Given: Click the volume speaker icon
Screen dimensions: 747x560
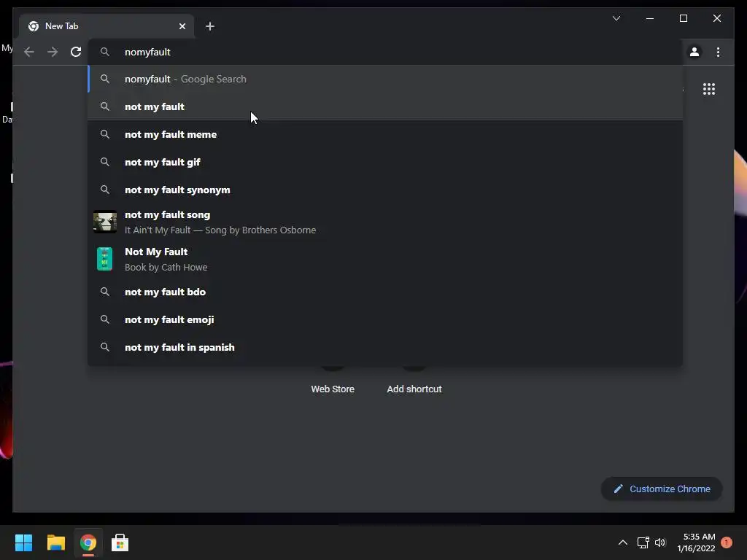Looking at the screenshot, I should (x=660, y=542).
